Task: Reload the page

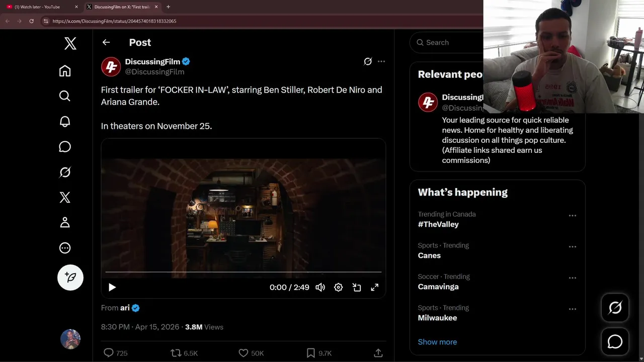Action: point(31,21)
